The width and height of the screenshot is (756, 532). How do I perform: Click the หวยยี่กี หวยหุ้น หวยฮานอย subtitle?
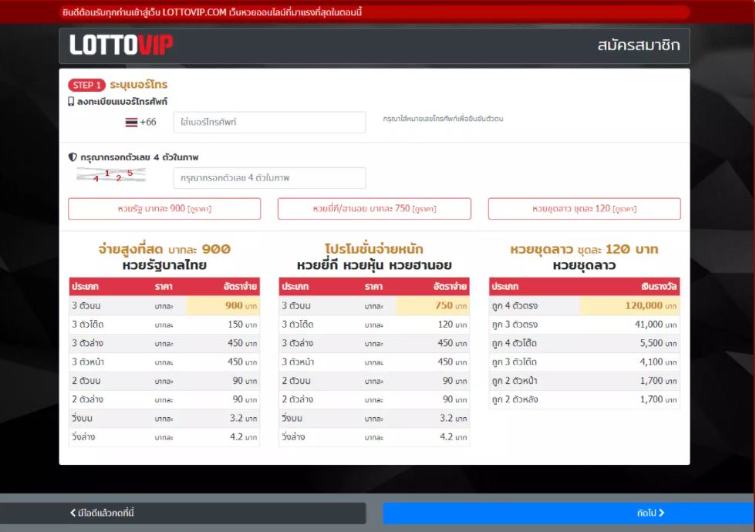pyautogui.click(x=374, y=265)
